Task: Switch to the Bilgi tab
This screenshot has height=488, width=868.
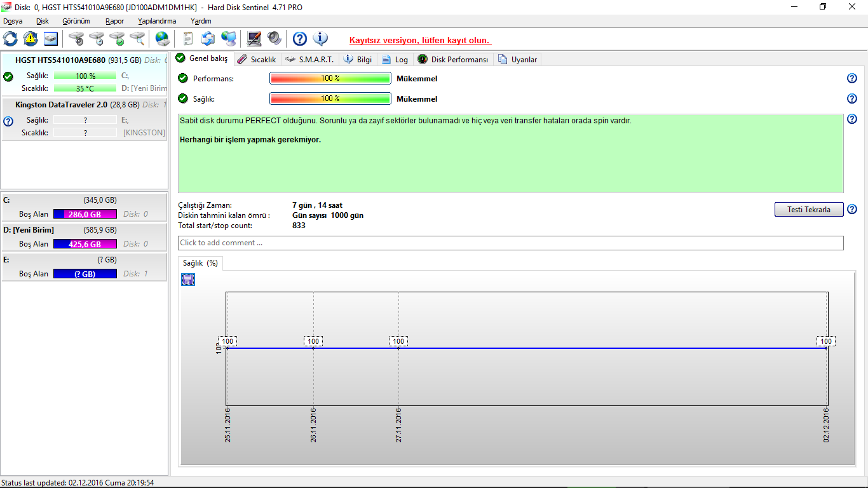Action: [358, 60]
